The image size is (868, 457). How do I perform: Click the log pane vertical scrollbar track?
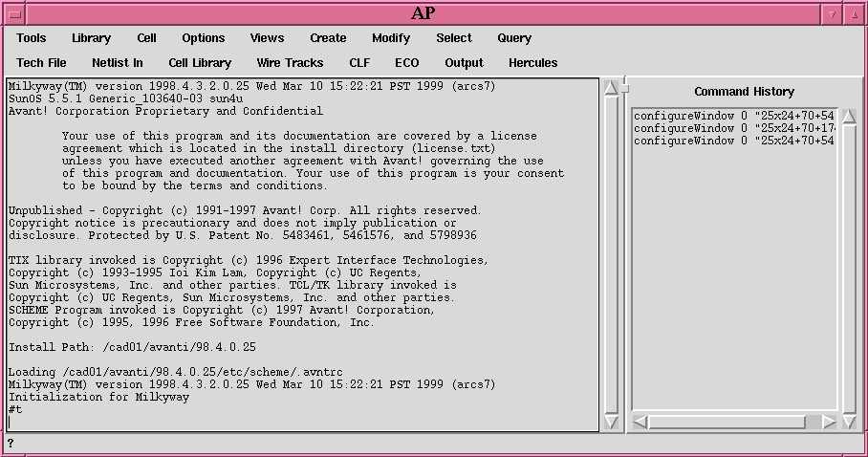pyautogui.click(x=611, y=255)
